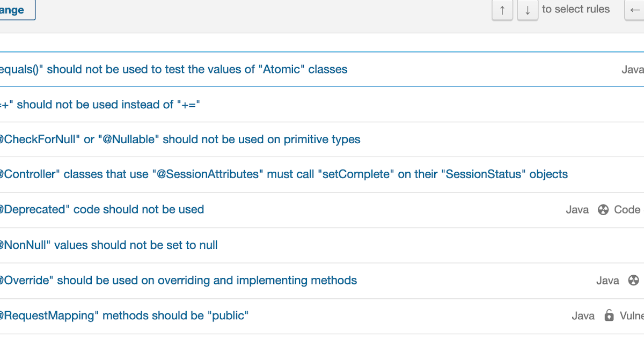Open the "@CheckForNull" primitive types rule
Screen dimensions: 644x338
[x=180, y=139]
